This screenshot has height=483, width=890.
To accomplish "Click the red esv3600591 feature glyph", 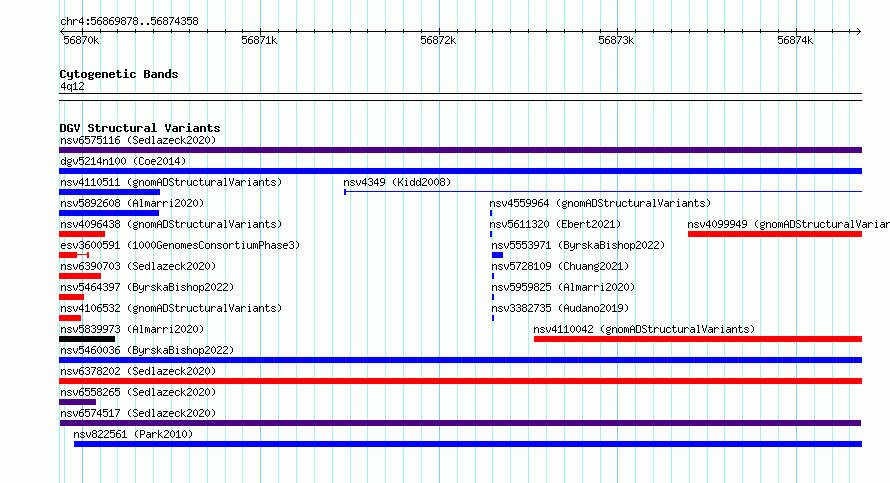I will (74, 255).
